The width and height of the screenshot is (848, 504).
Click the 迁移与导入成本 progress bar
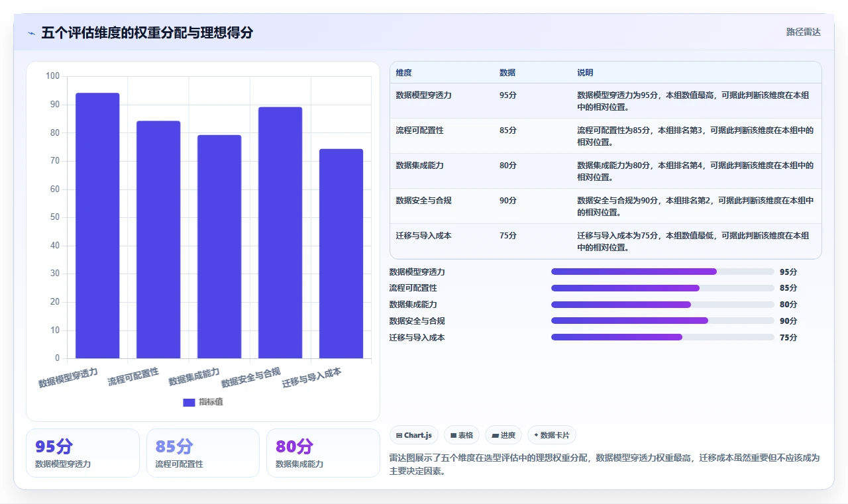(662, 337)
